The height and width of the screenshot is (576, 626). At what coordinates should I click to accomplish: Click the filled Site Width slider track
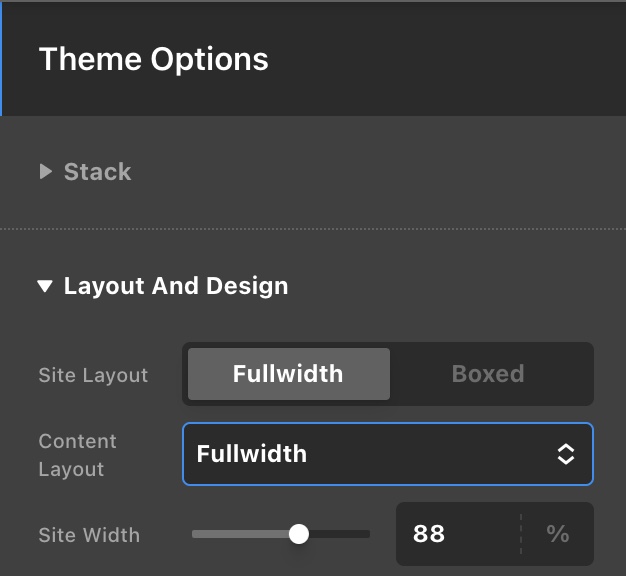coord(240,534)
